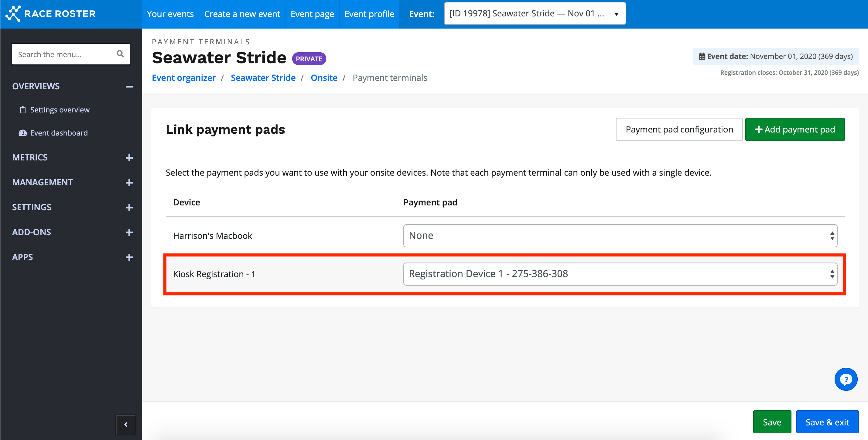
Task: Focus the Search the menu field
Action: (x=64, y=54)
